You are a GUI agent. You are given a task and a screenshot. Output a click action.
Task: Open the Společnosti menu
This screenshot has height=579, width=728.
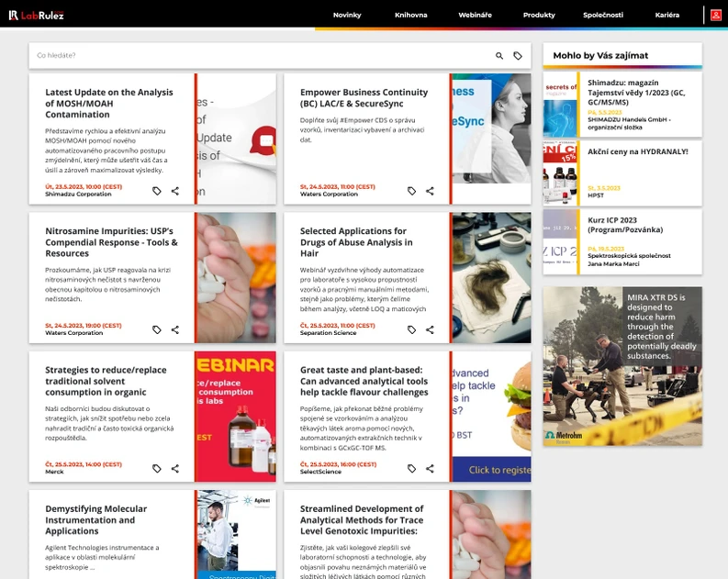603,15
